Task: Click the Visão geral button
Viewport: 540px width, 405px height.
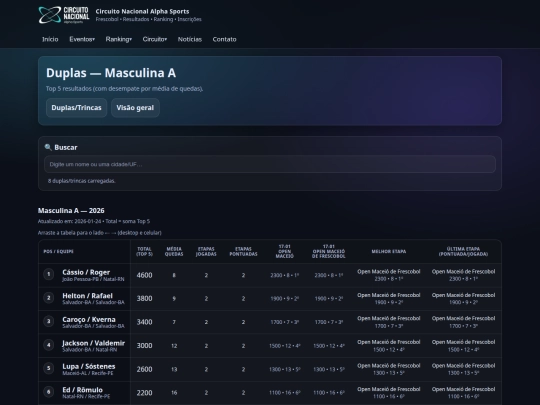Action: [x=135, y=108]
